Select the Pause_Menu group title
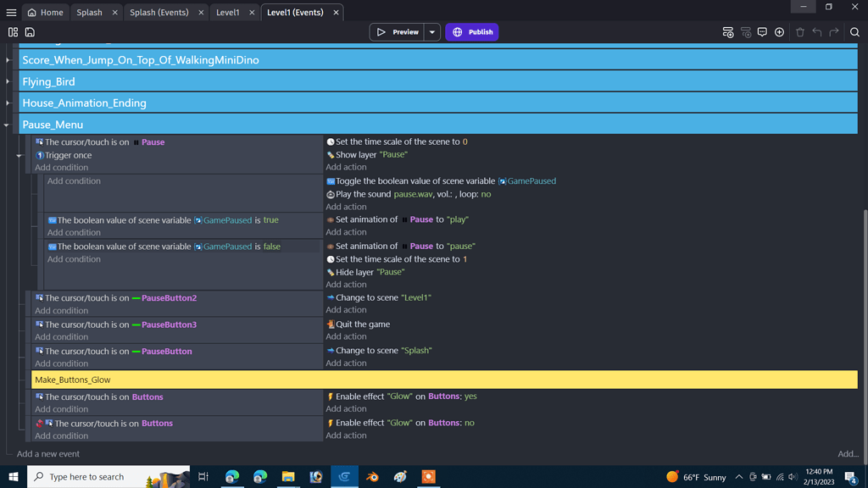Screen dimensions: 868x488 (x=53, y=125)
